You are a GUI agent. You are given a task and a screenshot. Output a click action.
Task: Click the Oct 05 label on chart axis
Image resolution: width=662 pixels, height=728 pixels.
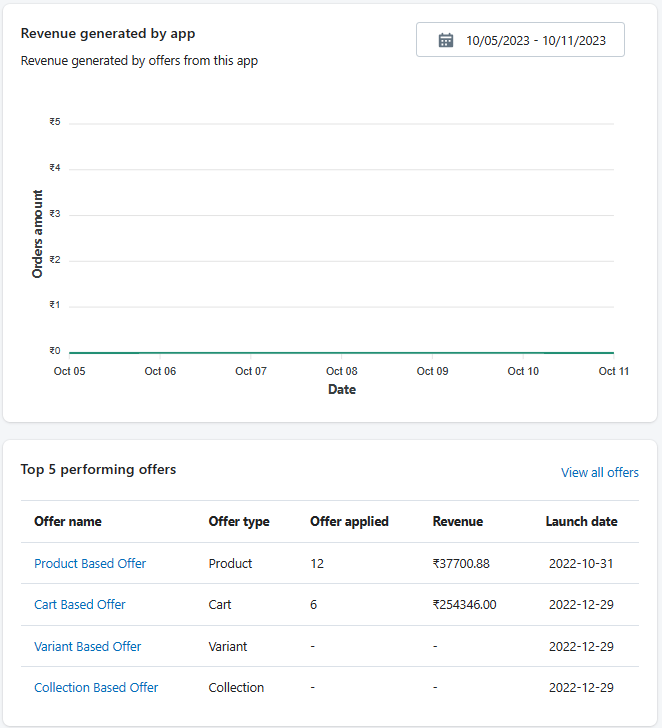coord(69,371)
